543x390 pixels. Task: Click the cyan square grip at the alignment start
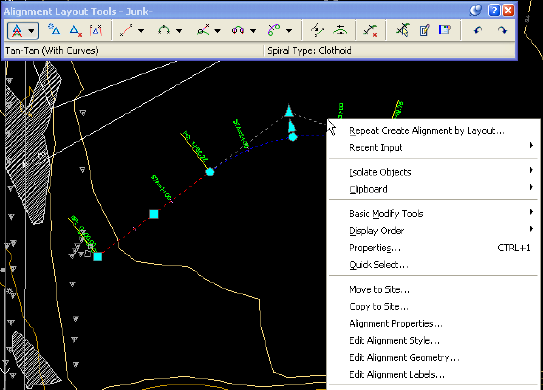pyautogui.click(x=98, y=257)
